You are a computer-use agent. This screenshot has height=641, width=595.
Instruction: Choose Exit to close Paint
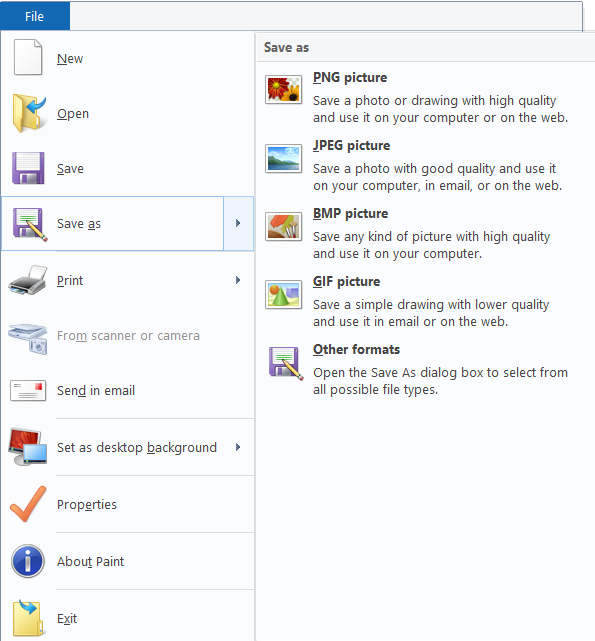127,618
